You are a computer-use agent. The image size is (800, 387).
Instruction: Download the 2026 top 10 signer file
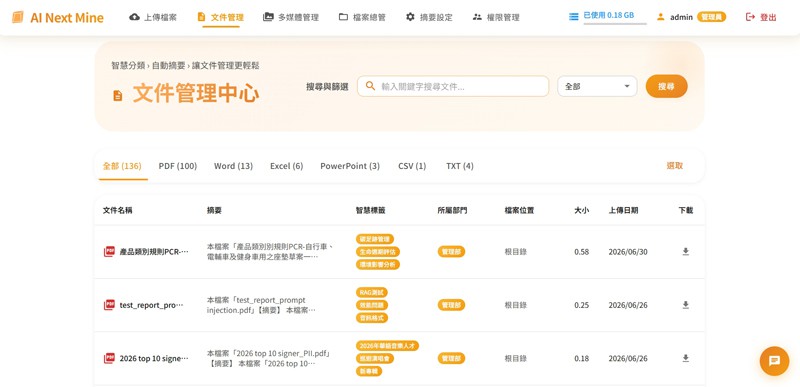685,358
